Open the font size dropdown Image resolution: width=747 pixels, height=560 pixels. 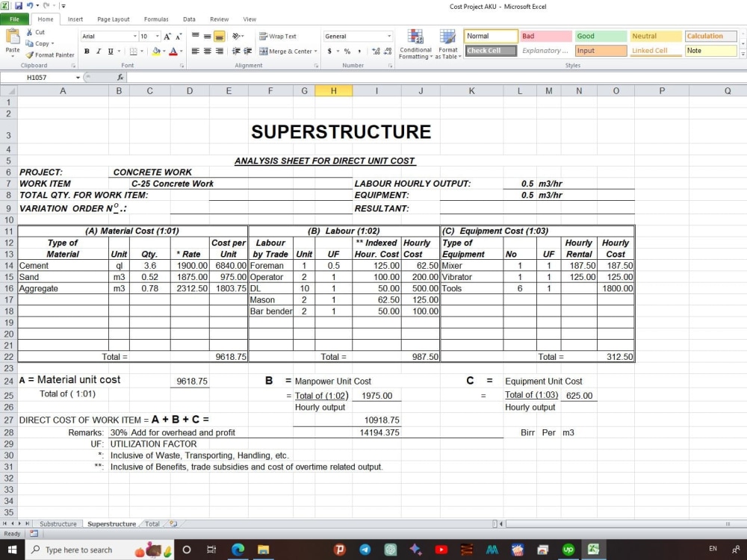(x=157, y=36)
